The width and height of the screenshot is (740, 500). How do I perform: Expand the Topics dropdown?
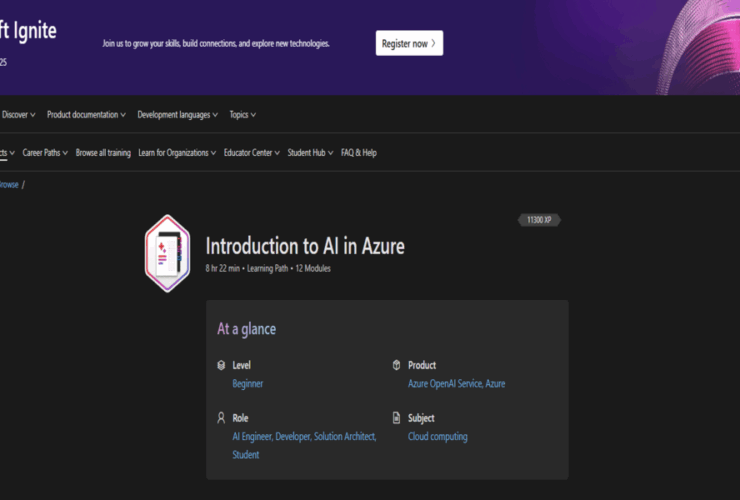point(243,115)
